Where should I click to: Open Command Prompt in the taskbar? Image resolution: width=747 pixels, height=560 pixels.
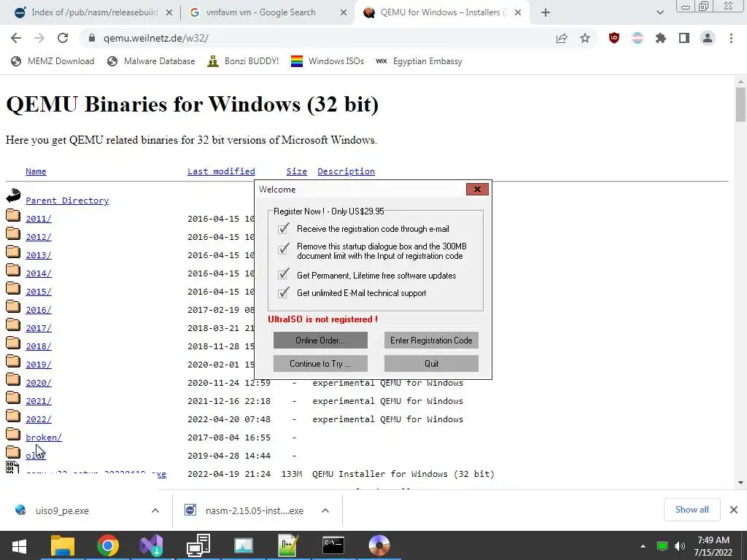(x=333, y=545)
